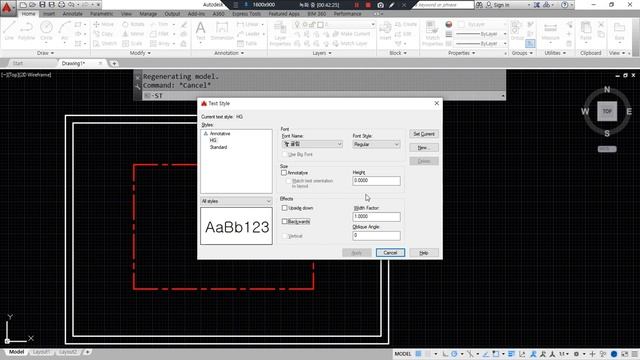
Task: Click the Oblique Angle input field
Action: tap(376, 236)
